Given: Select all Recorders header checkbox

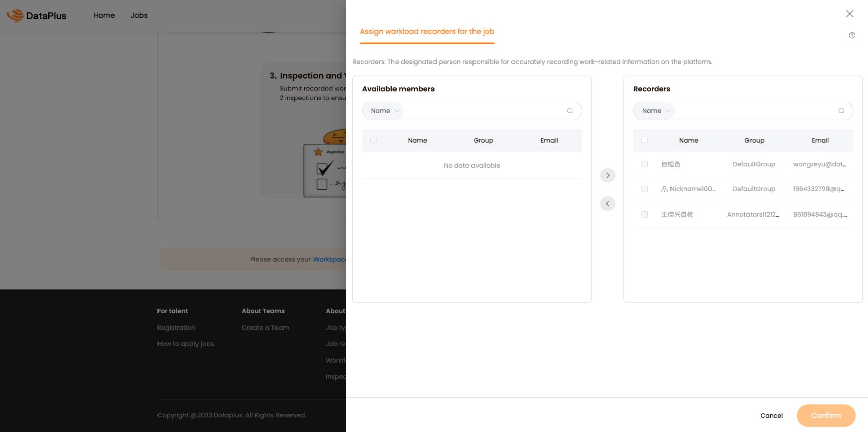Looking at the screenshot, I should click(x=644, y=140).
